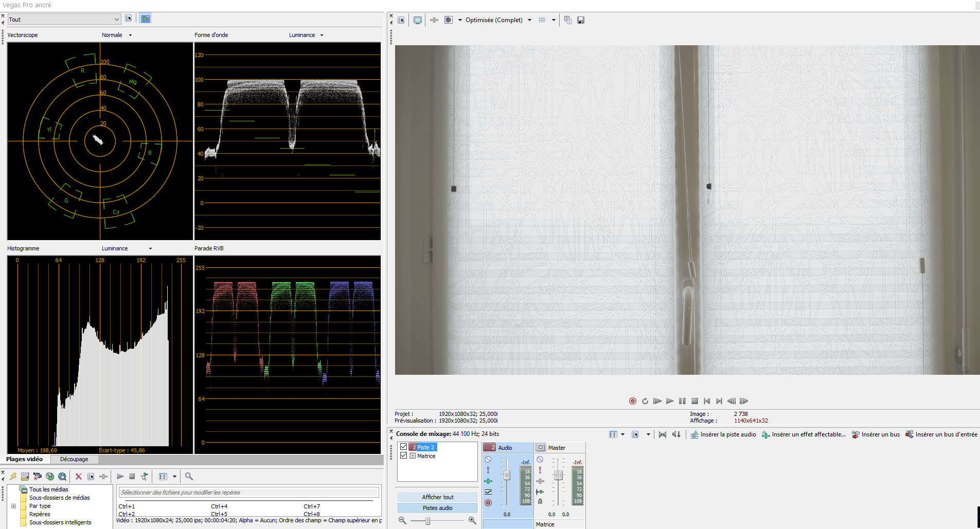Screen dimensions: 980x529
Task: Mute the Audio channel strip
Action: (x=488, y=460)
